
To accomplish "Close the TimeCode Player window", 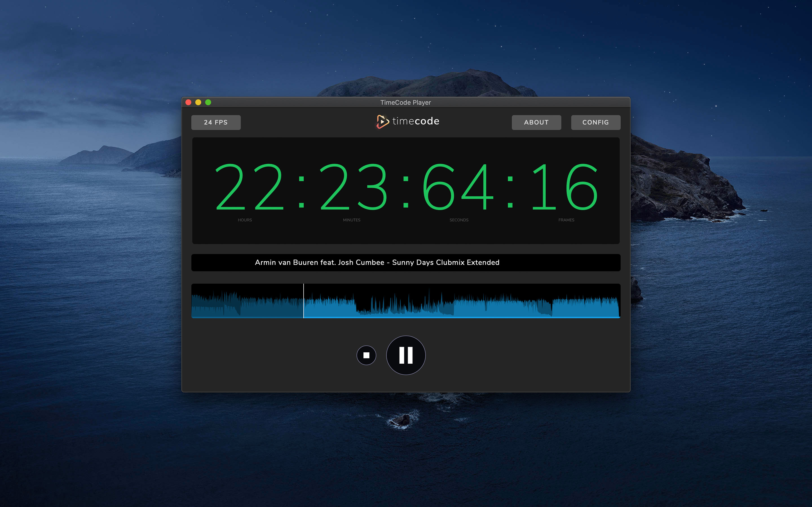I will (189, 102).
